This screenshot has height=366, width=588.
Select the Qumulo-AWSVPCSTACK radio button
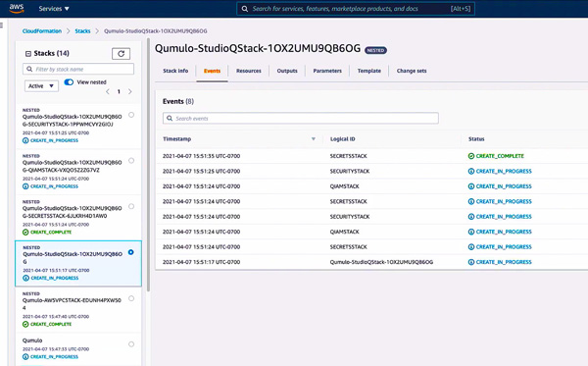tap(131, 298)
